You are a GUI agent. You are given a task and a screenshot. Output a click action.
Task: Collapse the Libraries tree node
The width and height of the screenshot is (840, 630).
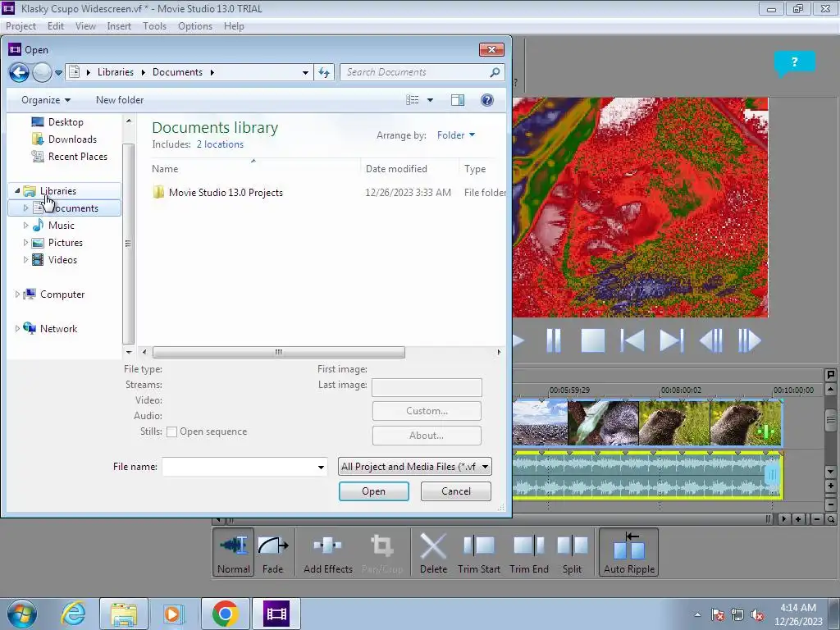tap(17, 190)
